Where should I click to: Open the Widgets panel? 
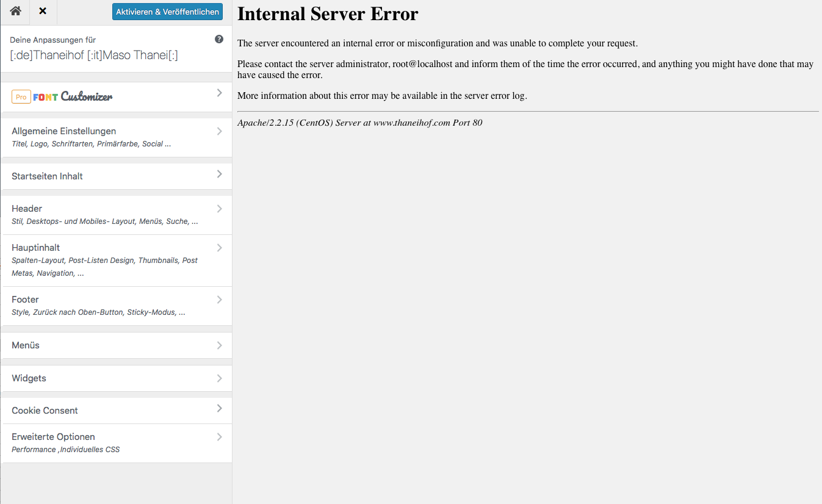[x=117, y=378]
